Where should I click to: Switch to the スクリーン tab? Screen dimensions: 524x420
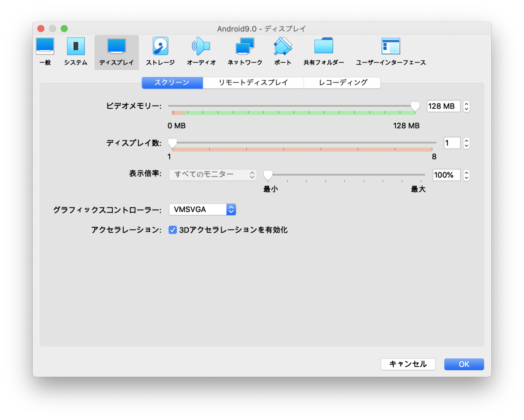pyautogui.click(x=172, y=83)
